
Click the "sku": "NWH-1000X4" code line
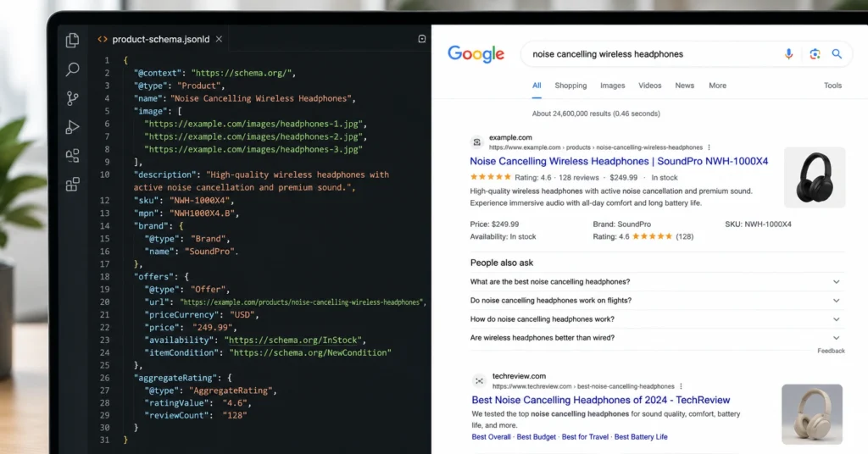coord(184,200)
